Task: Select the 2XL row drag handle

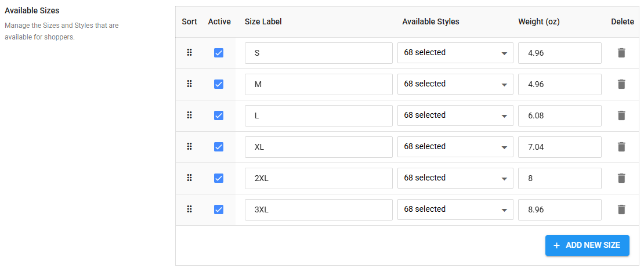Action: tap(189, 178)
